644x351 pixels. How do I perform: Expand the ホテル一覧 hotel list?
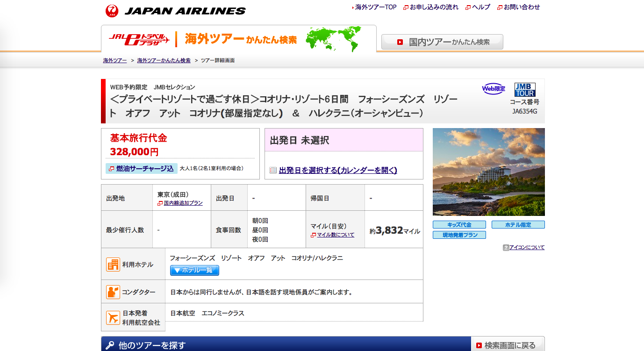pyautogui.click(x=194, y=270)
